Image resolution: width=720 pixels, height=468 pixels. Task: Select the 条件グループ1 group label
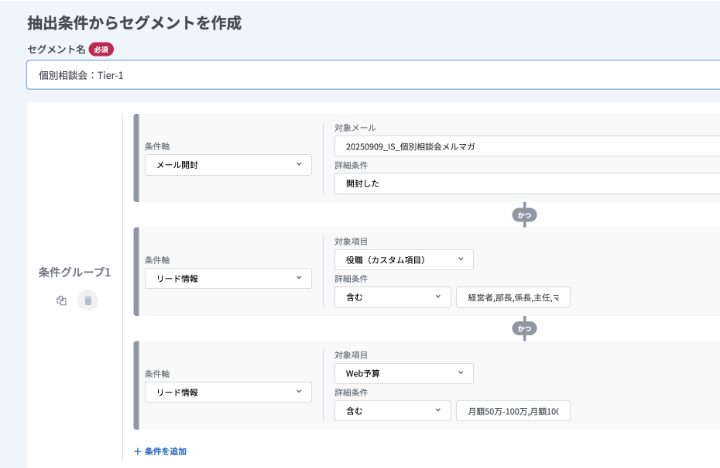[x=74, y=272]
